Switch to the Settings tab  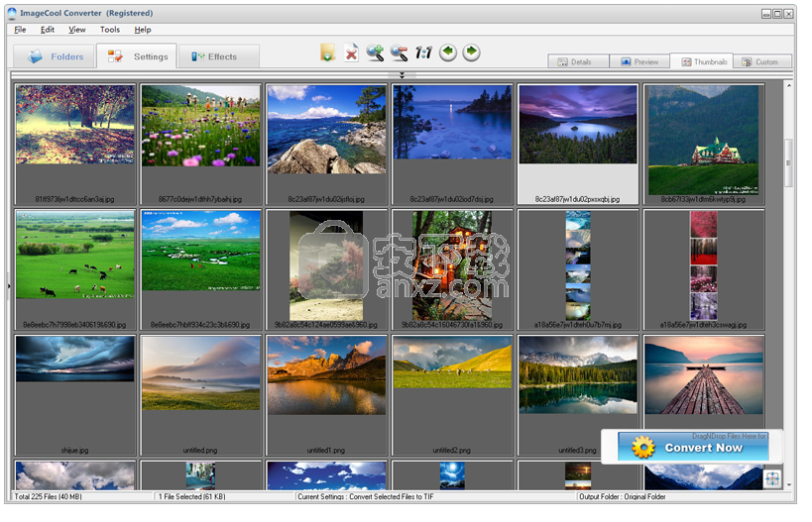point(137,56)
